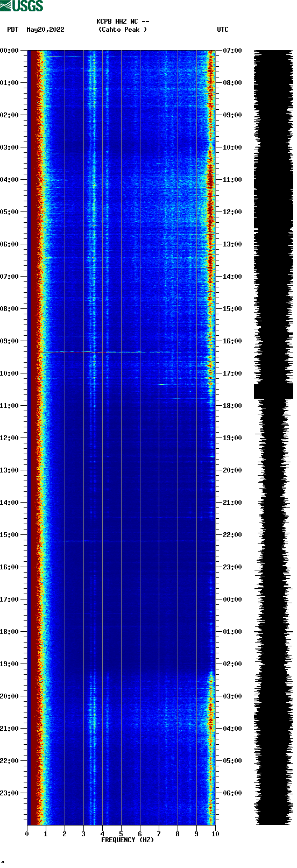This screenshot has height=868, width=297.
Task: Click the frequency axis tick label 1
Action: [x=46, y=834]
